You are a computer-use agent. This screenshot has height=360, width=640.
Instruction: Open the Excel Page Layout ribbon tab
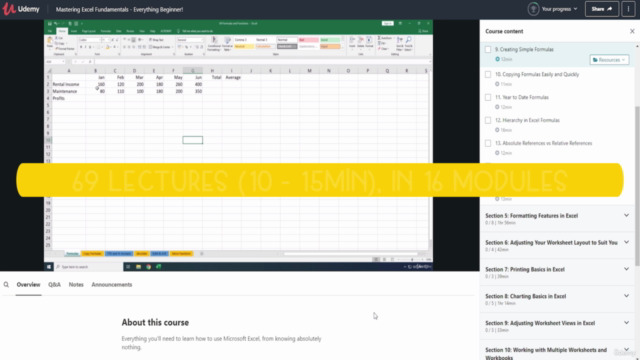click(88, 31)
